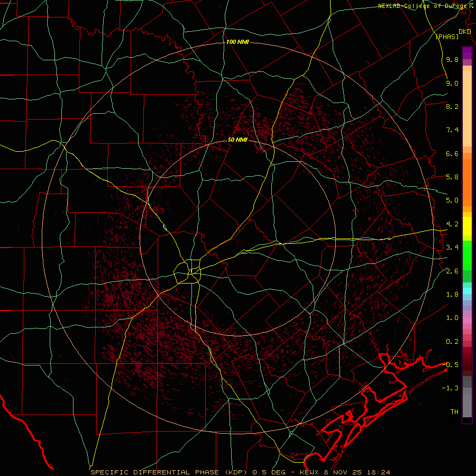The height and width of the screenshot is (476, 476).
Task: Pick the cyan band of the color bar
Action: 467,291
